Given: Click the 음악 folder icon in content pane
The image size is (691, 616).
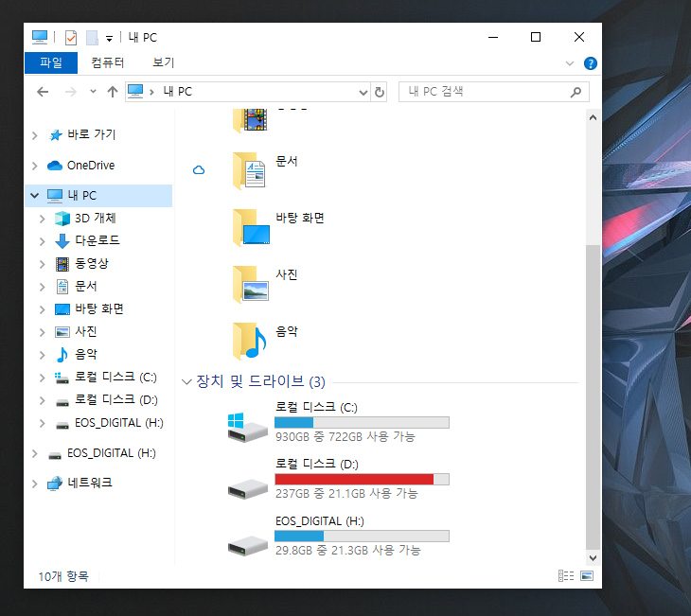Looking at the screenshot, I should pos(250,342).
